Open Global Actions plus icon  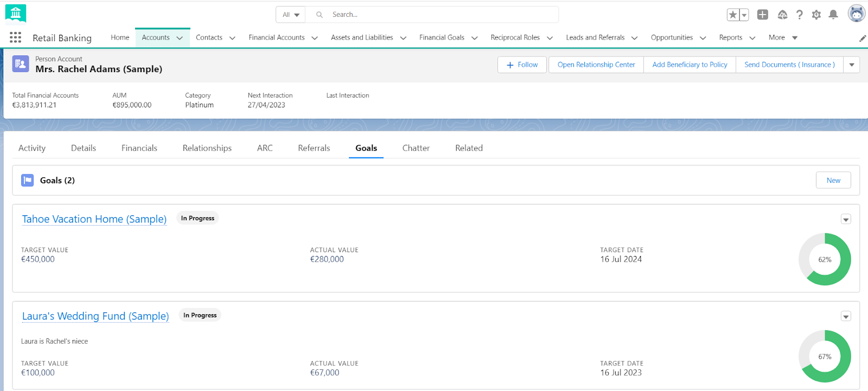click(x=763, y=15)
